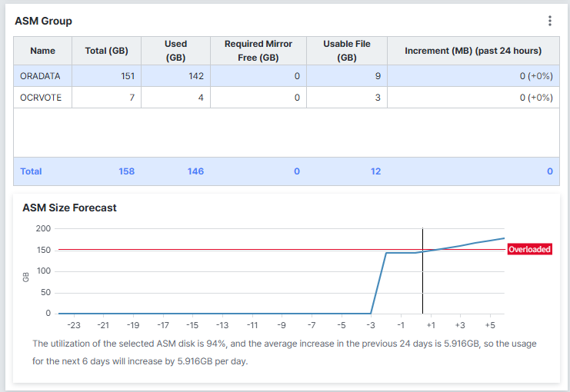Click OCRVOTE total value 7
Screen dimensions: 570x392
pos(132,98)
